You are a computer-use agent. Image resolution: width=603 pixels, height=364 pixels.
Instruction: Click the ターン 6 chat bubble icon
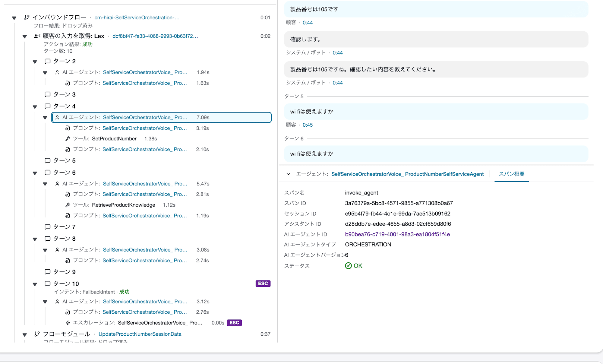pyautogui.click(x=47, y=173)
